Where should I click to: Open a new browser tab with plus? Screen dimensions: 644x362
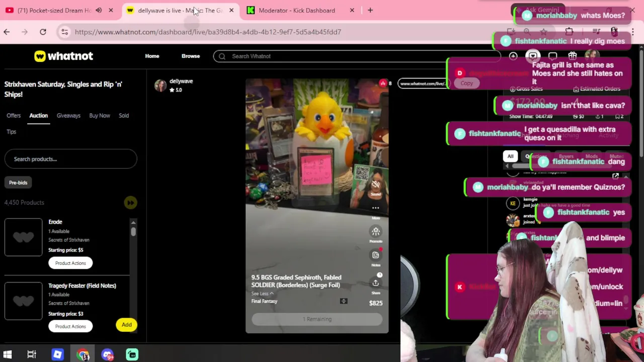pos(370,10)
